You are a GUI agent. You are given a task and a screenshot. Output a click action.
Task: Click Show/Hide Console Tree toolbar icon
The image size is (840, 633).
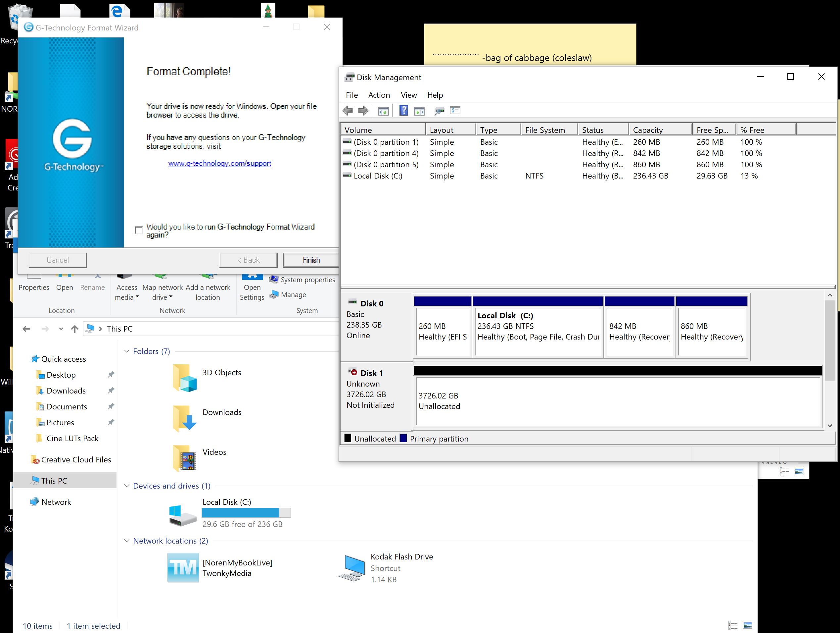pyautogui.click(x=383, y=111)
